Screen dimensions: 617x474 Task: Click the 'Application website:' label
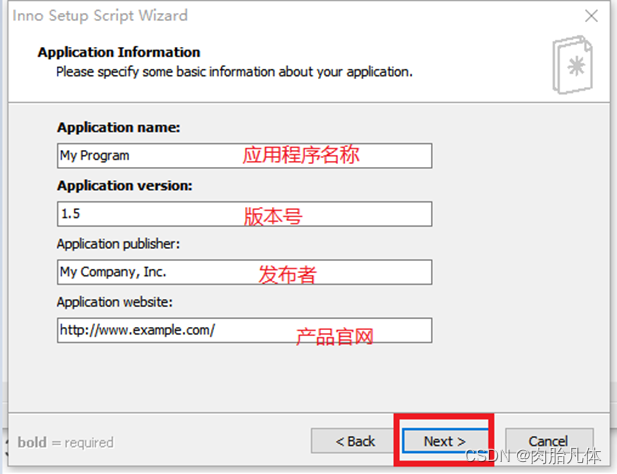pos(115,302)
